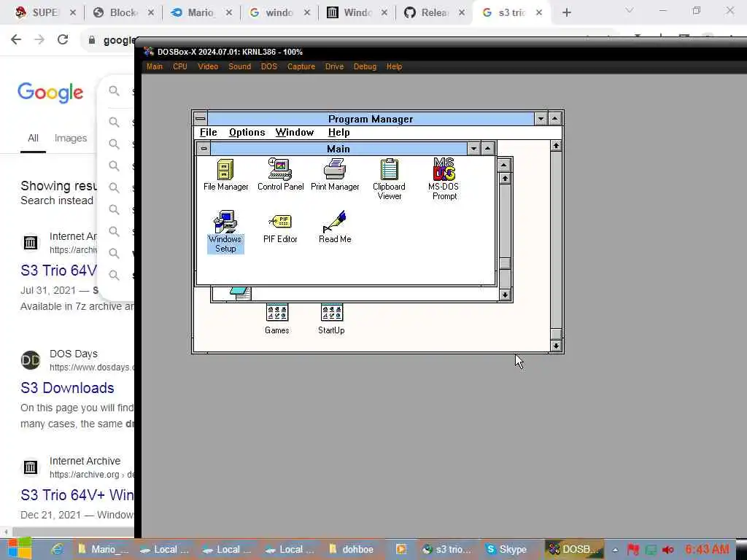Viewport: 747px width, 560px height.
Task: Click Windows Start button
Action: point(19,549)
